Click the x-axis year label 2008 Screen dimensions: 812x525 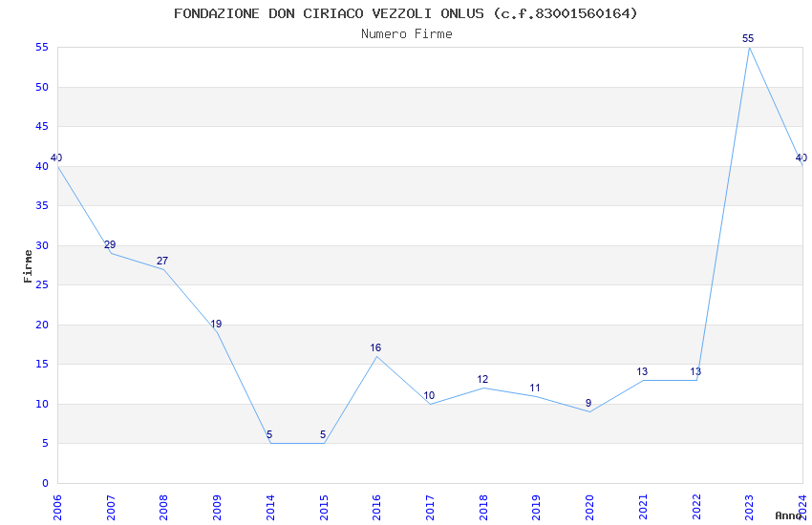pos(163,507)
